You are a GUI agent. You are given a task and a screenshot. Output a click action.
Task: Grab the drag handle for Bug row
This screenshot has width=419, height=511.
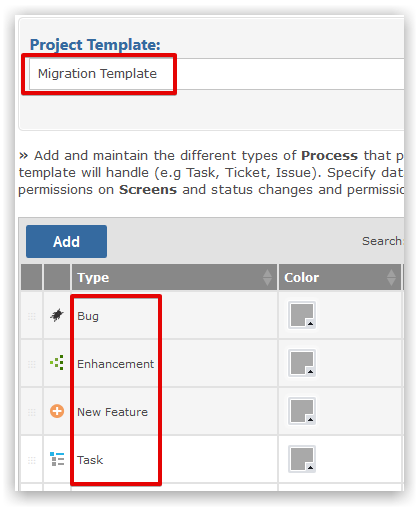click(32, 316)
